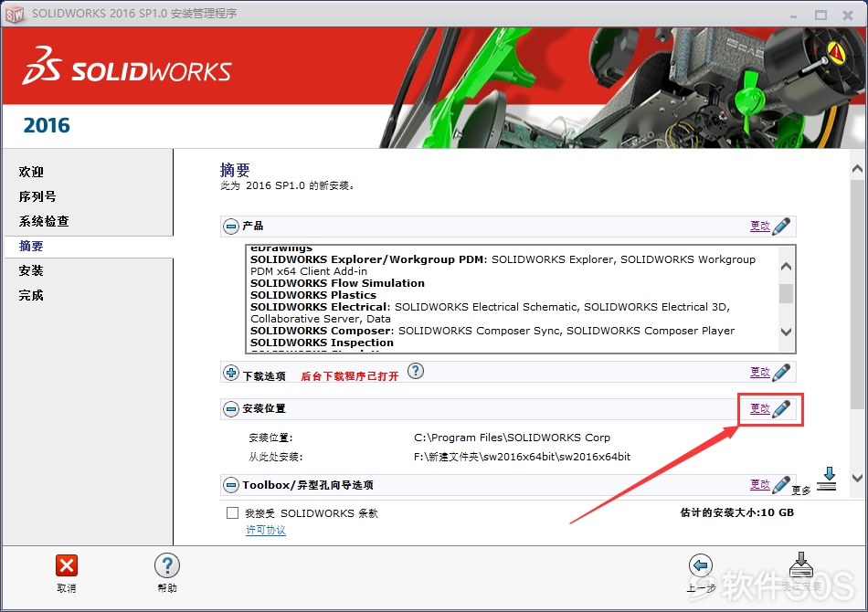Select the 摘要 step in the sidebar
Image resolution: width=868 pixels, height=612 pixels.
[31, 246]
